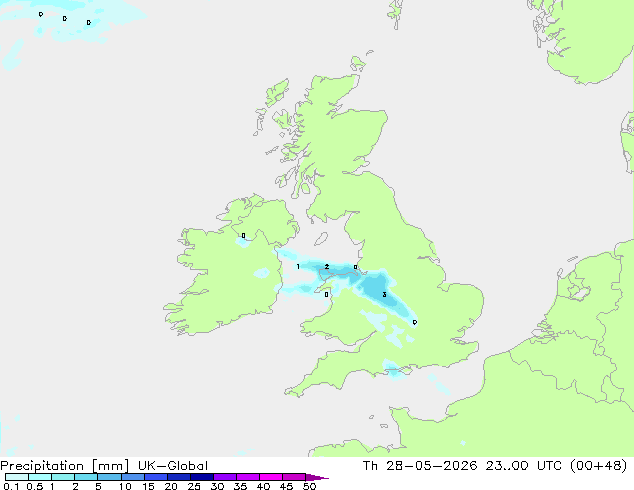The image size is (634, 490).
Task: Click the legend label '0.1'
Action: pyautogui.click(x=11, y=486)
